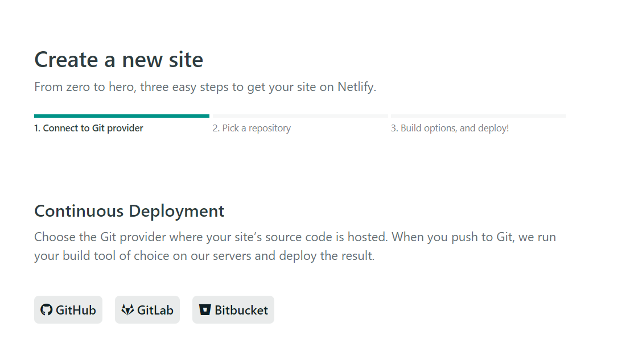Click the 'Continuous Deployment' heading
This screenshot has width=622, height=364.
point(129,211)
